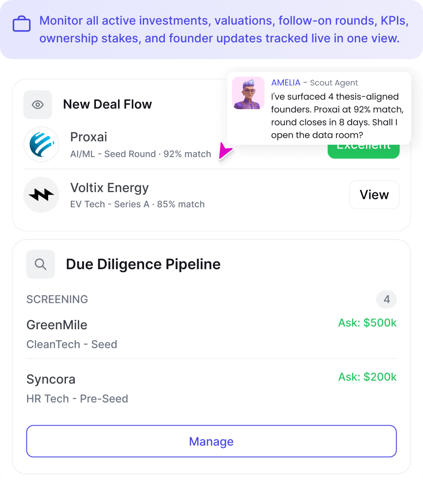This screenshot has width=423, height=504.
Task: Select the GreenMile screening entry
Action: pos(211,334)
